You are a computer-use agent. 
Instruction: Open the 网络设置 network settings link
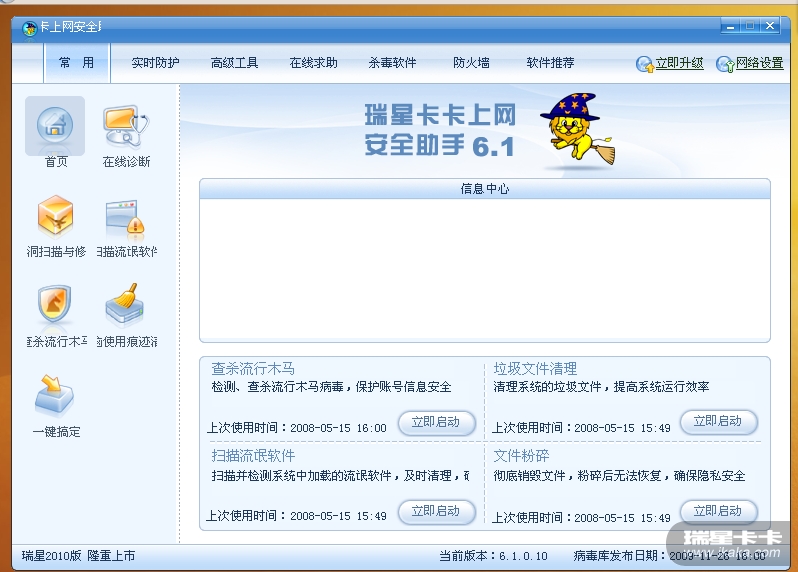click(759, 63)
